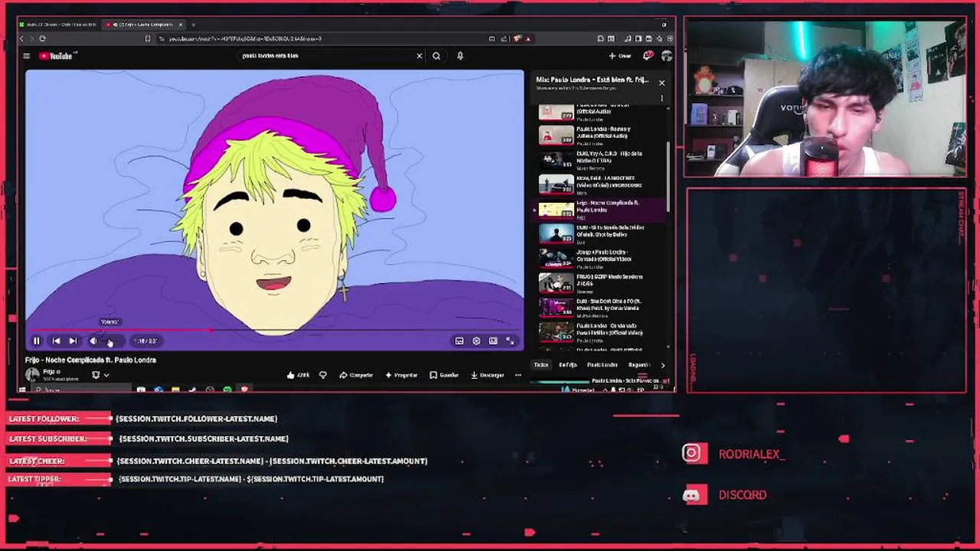Switch to theater mode in player
Viewport: 980px width, 551px height.
(493, 341)
